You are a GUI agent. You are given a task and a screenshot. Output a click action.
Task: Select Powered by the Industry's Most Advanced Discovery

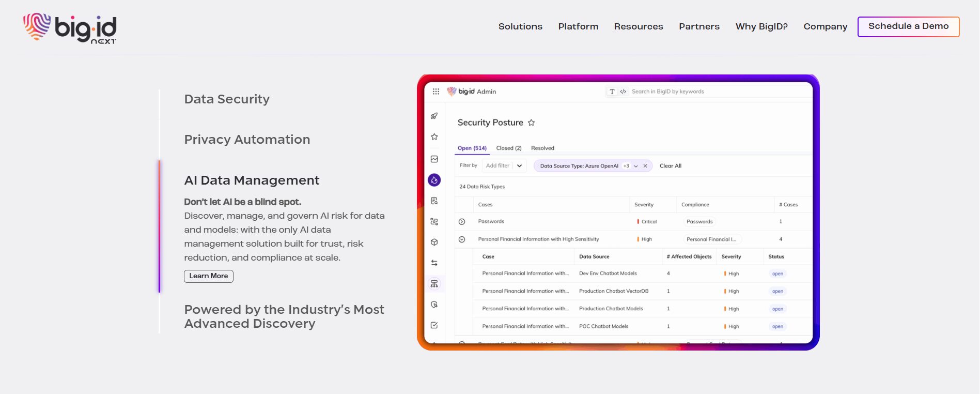click(x=284, y=316)
